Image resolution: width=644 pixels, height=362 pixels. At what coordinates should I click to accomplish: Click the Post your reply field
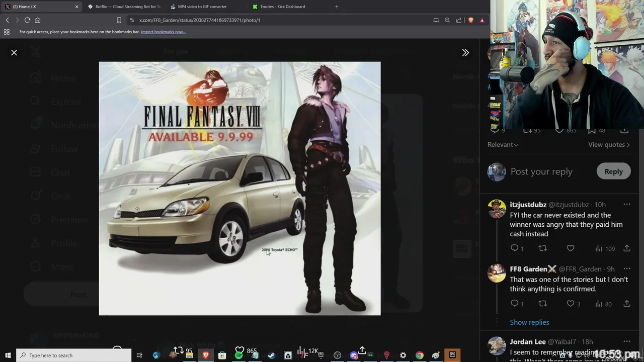(541, 171)
